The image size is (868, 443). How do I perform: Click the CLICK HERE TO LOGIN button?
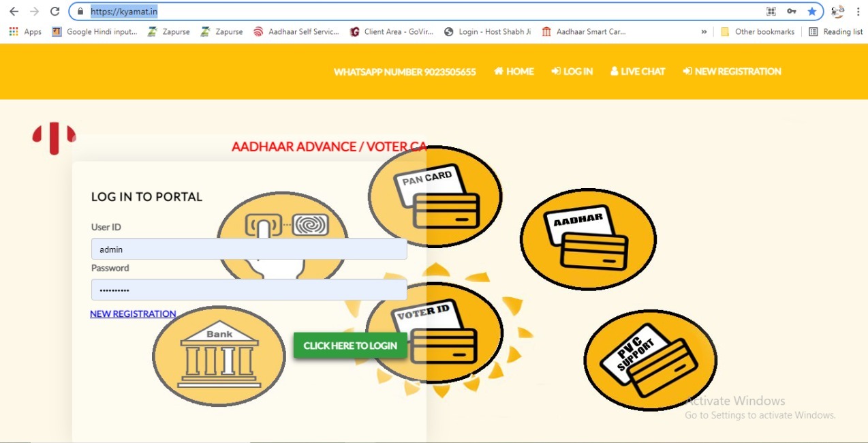[x=350, y=346]
